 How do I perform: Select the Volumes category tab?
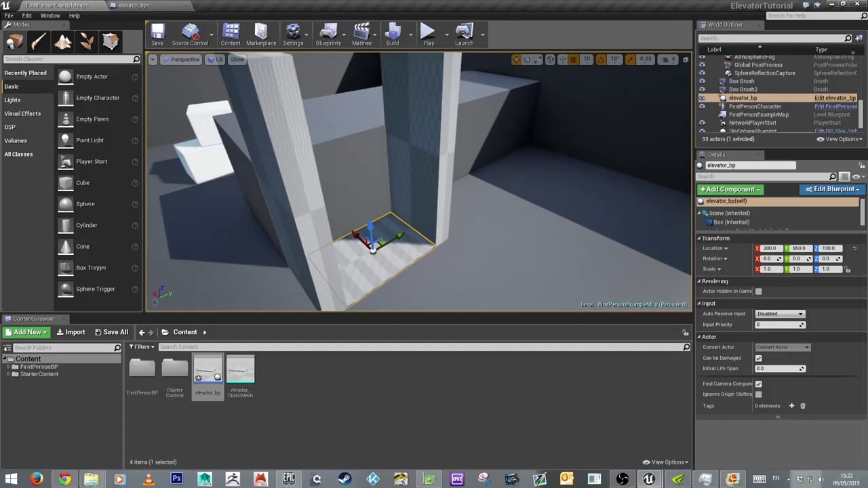(16, 140)
